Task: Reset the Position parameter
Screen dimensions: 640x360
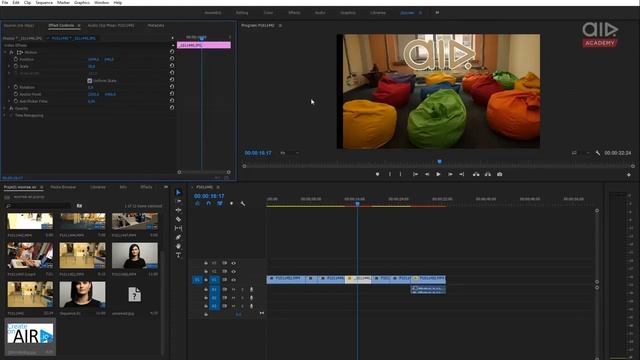Action: (172, 59)
